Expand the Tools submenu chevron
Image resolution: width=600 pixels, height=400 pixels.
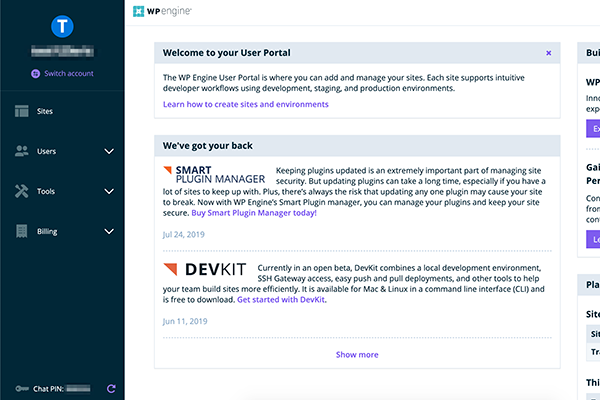point(109,191)
